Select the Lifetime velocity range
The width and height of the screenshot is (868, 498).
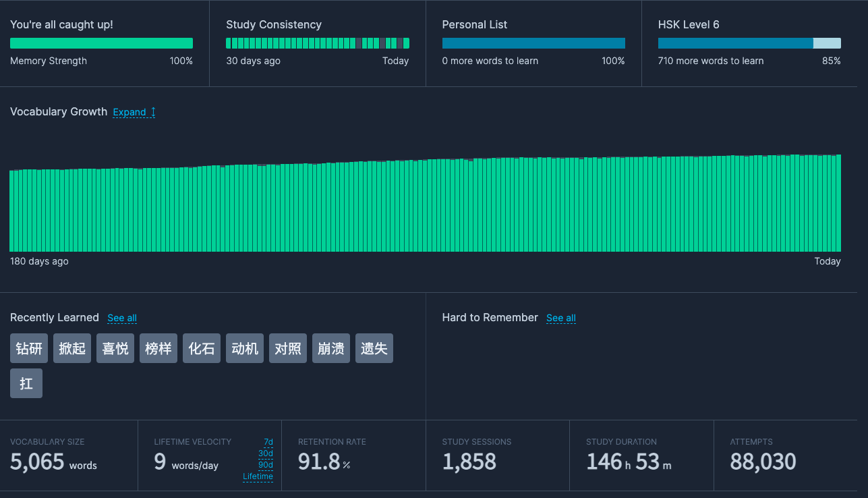[x=258, y=476]
